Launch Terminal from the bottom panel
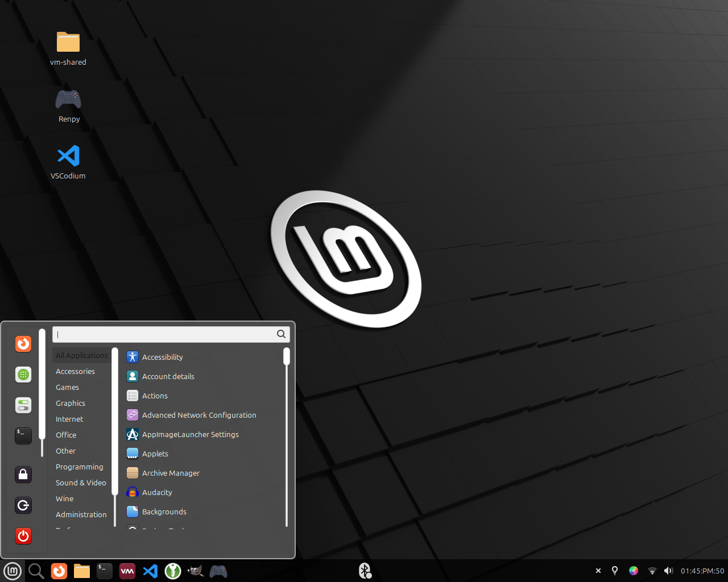Image resolution: width=728 pixels, height=582 pixels. point(105,571)
